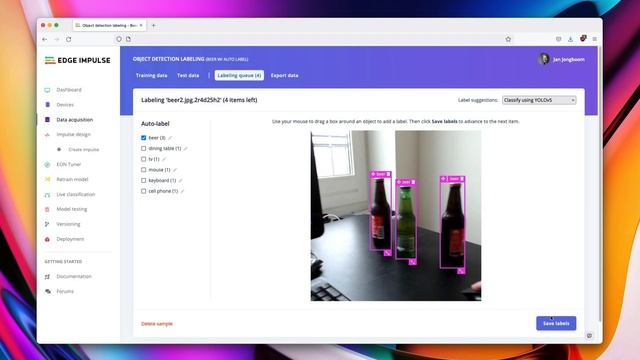Switch to the Training data tab
The width and height of the screenshot is (640, 360).
click(151, 76)
